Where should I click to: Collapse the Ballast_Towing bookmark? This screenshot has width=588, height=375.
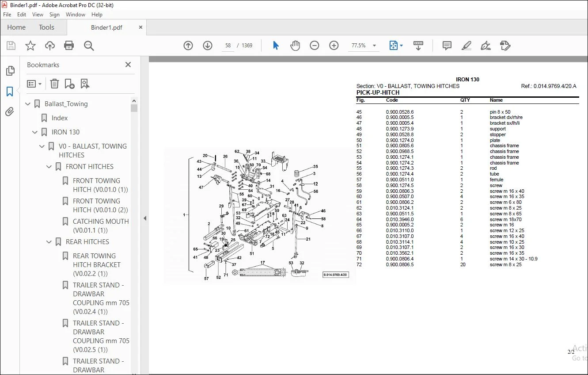coord(28,104)
